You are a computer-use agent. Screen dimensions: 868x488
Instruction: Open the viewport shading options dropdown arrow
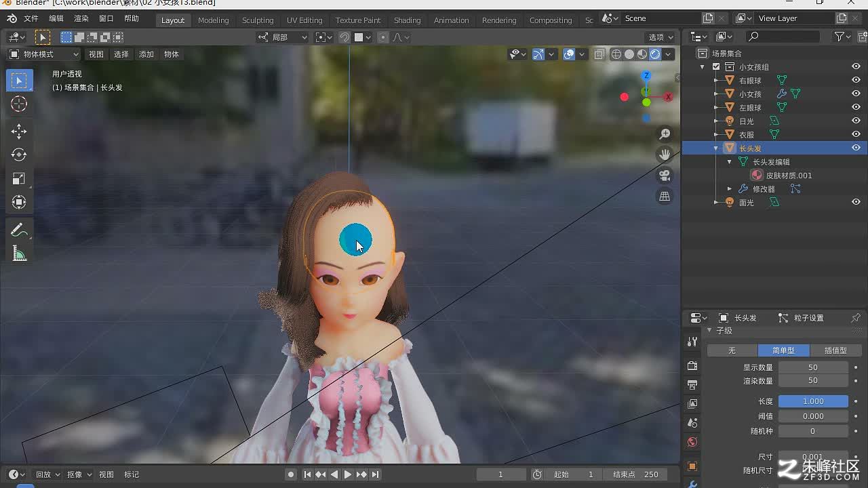(x=669, y=54)
